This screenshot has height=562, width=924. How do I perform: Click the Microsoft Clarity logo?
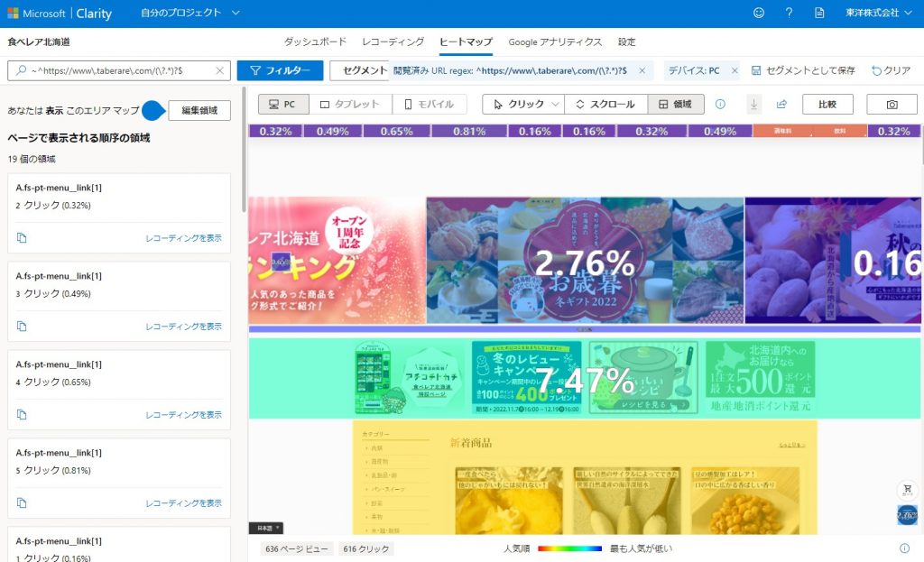click(x=60, y=13)
